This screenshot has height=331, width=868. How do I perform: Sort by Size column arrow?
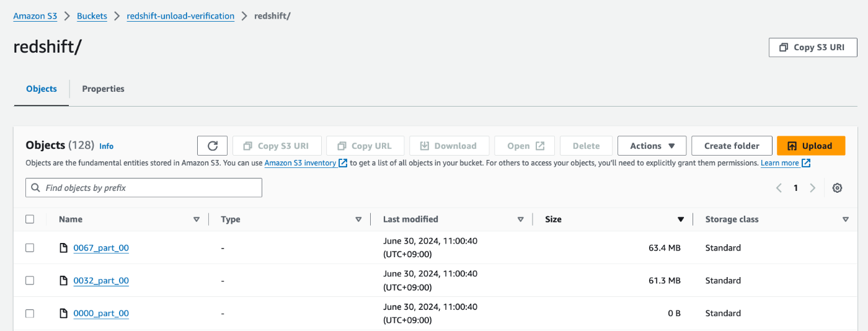coord(681,219)
